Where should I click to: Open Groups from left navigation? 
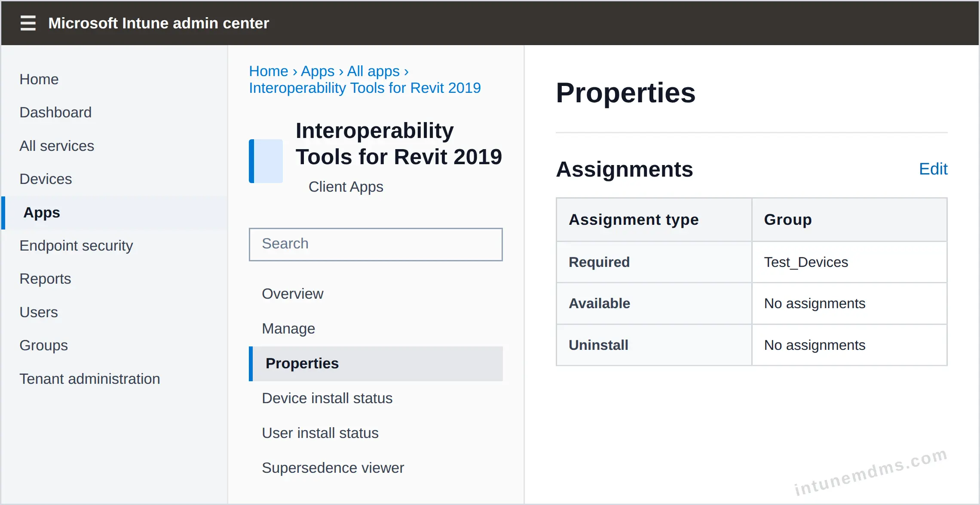tap(43, 345)
